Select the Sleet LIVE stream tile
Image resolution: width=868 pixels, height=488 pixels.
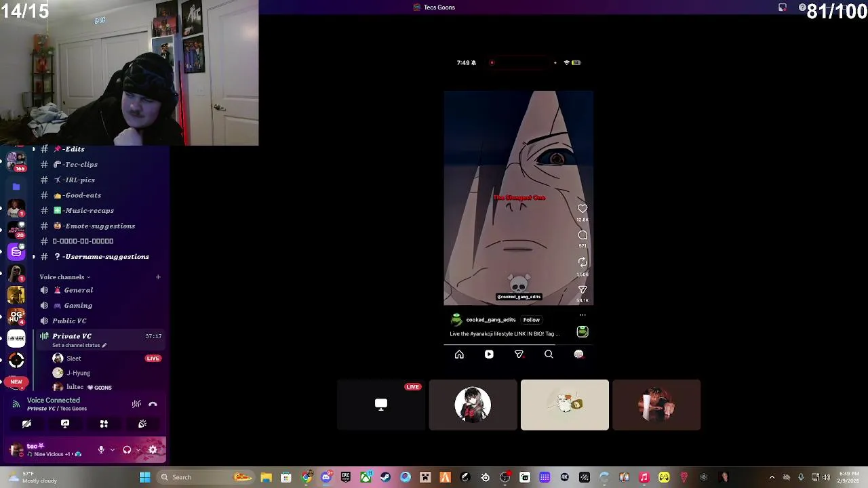381,405
